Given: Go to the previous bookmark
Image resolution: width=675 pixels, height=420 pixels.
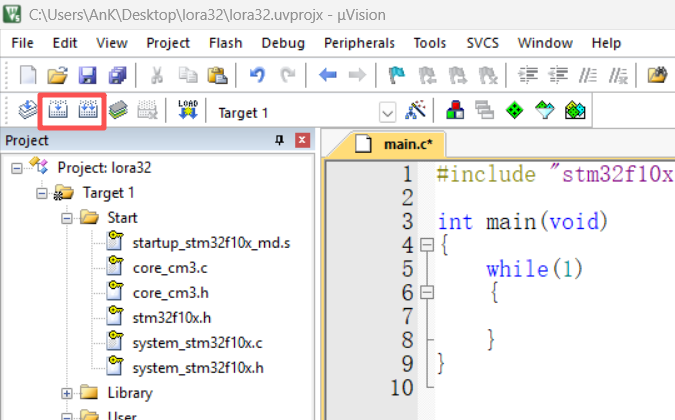Looking at the screenshot, I should 427,75.
